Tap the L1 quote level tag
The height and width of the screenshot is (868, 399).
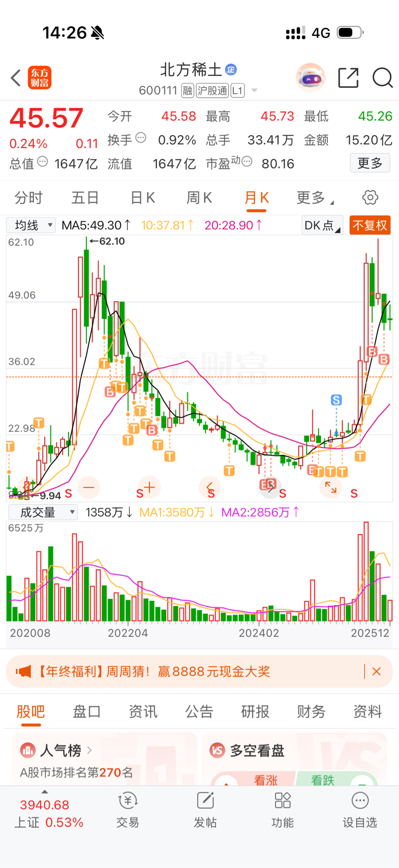click(x=237, y=91)
